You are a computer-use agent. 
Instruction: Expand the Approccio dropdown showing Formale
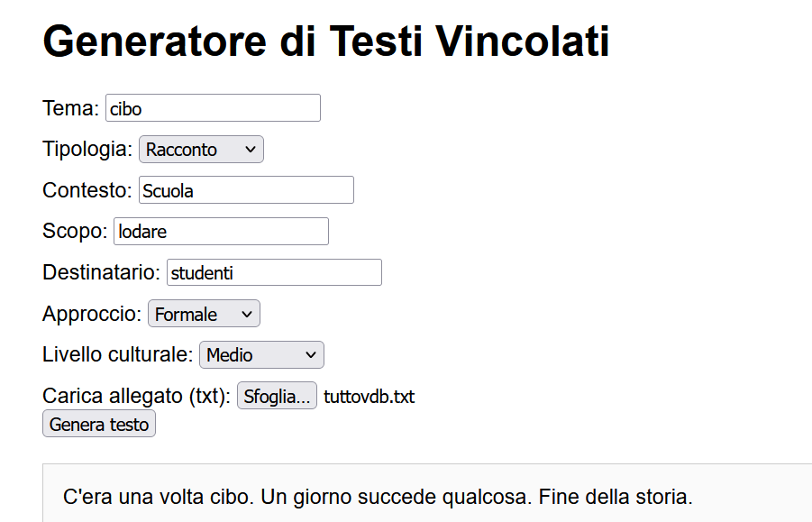click(204, 314)
